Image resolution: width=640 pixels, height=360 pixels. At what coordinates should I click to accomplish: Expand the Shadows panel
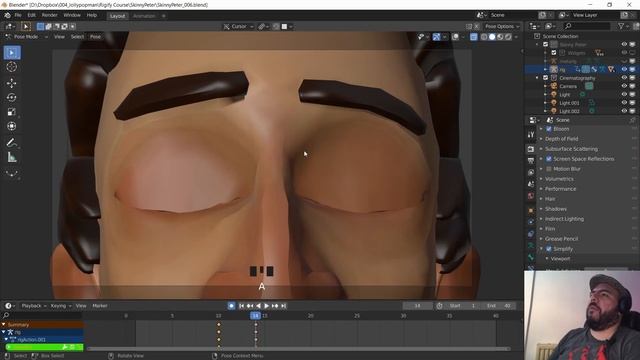coord(555,209)
